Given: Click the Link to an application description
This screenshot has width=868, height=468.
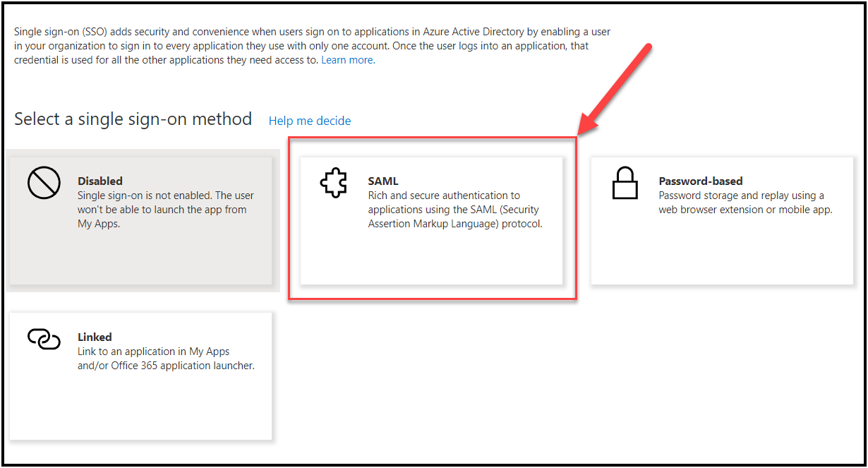Looking at the screenshot, I should point(165,359).
